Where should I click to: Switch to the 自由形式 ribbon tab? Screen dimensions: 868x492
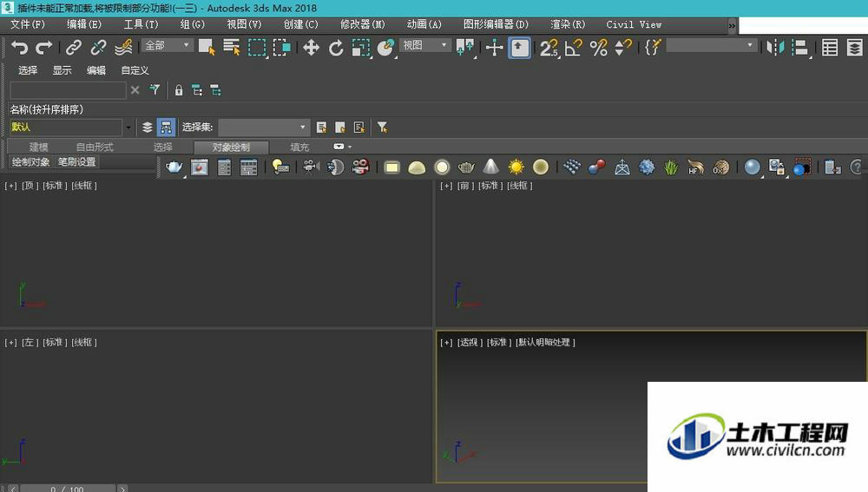[95, 148]
